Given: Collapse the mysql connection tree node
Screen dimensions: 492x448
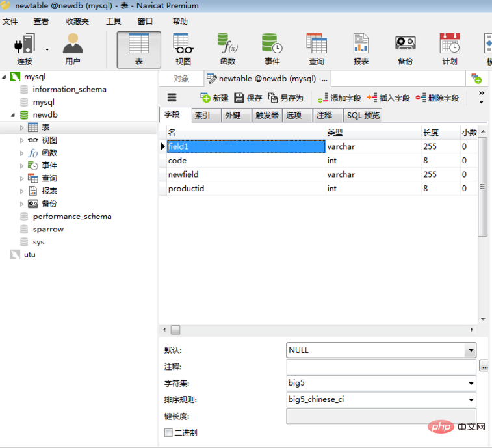Looking at the screenshot, I should 4,77.
